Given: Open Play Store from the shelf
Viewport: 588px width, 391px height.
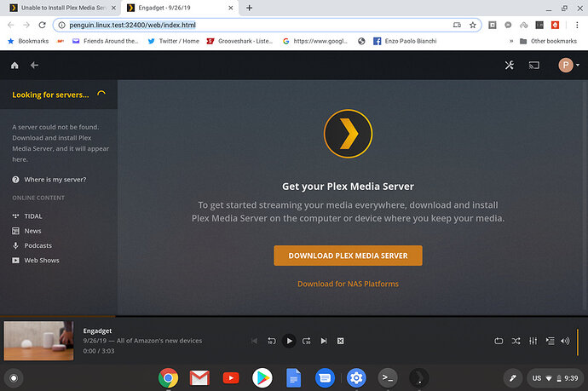Looking at the screenshot, I should point(262,378).
